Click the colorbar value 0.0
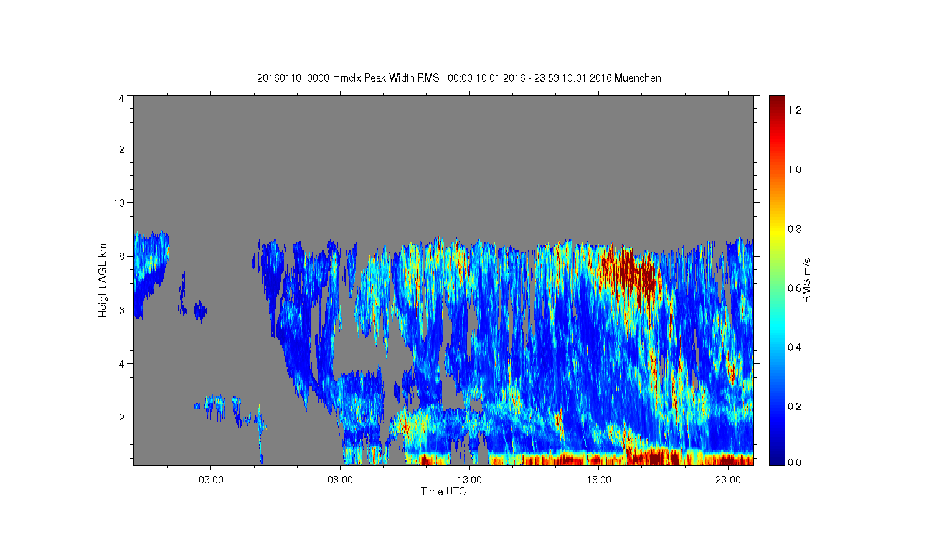 (795, 462)
